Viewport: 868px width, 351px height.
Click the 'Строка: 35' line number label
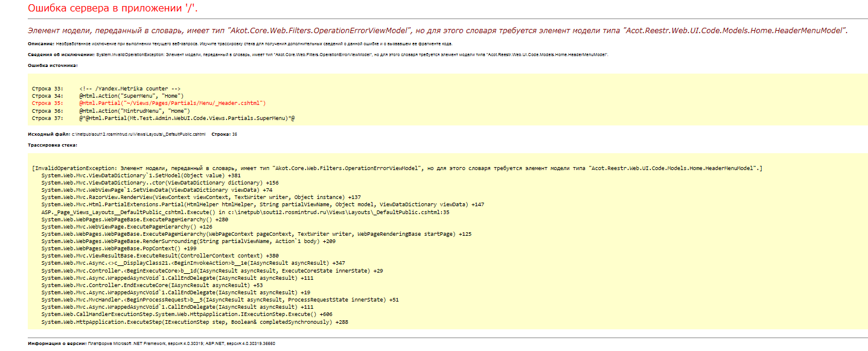[225, 134]
